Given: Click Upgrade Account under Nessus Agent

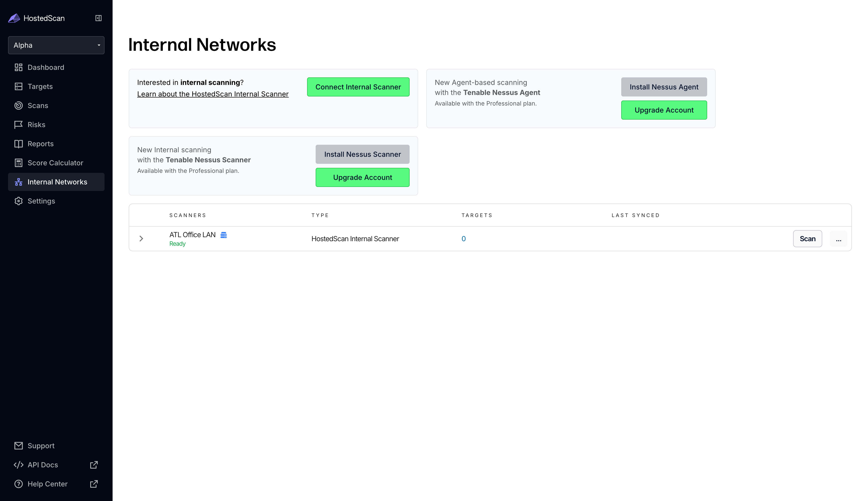Looking at the screenshot, I should click(664, 110).
